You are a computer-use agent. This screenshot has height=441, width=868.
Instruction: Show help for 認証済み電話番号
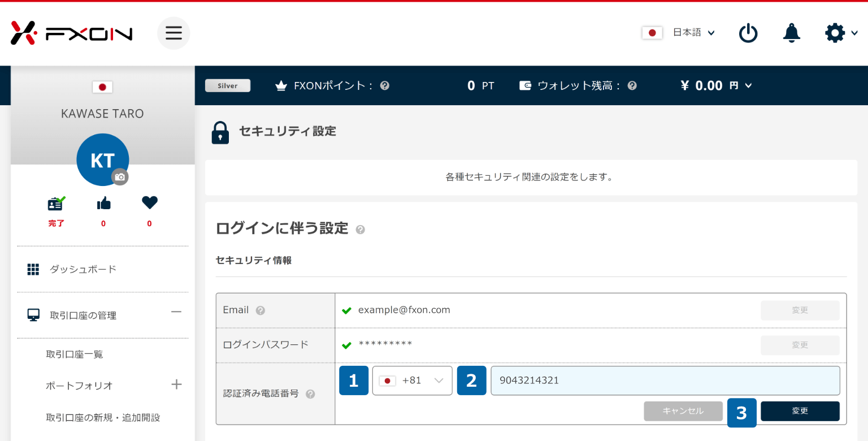310,394
